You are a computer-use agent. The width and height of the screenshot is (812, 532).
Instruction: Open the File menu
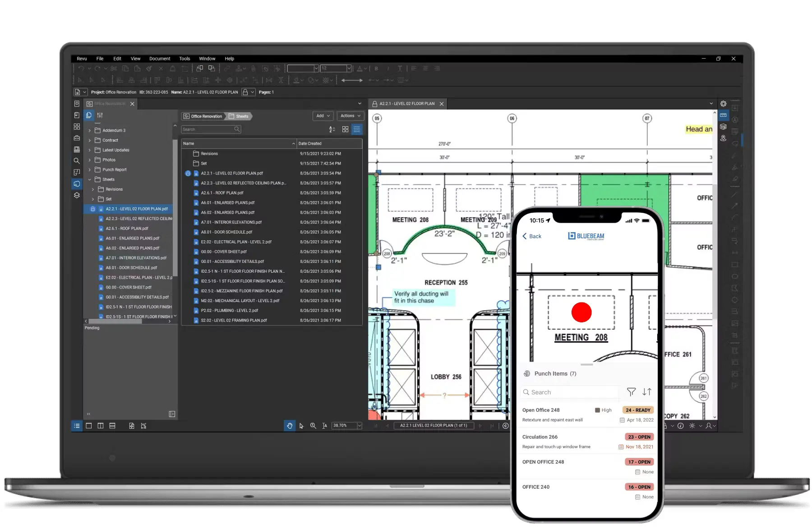tap(100, 59)
